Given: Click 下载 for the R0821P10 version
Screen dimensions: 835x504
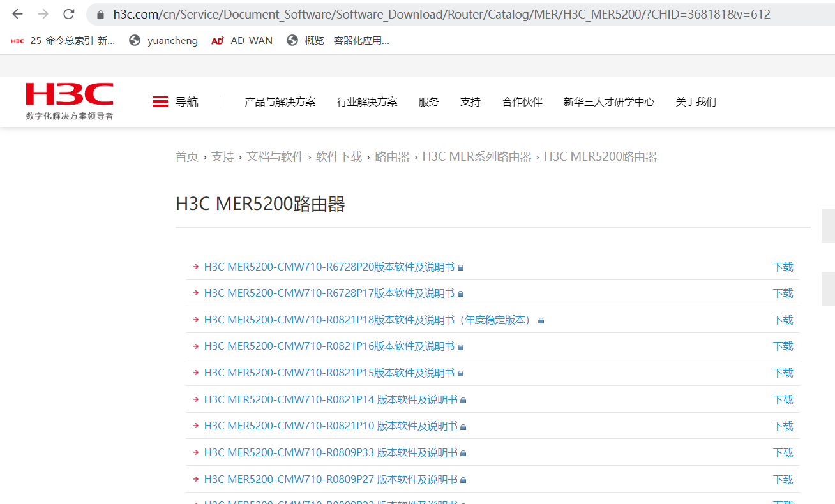Looking at the screenshot, I should point(783,426).
